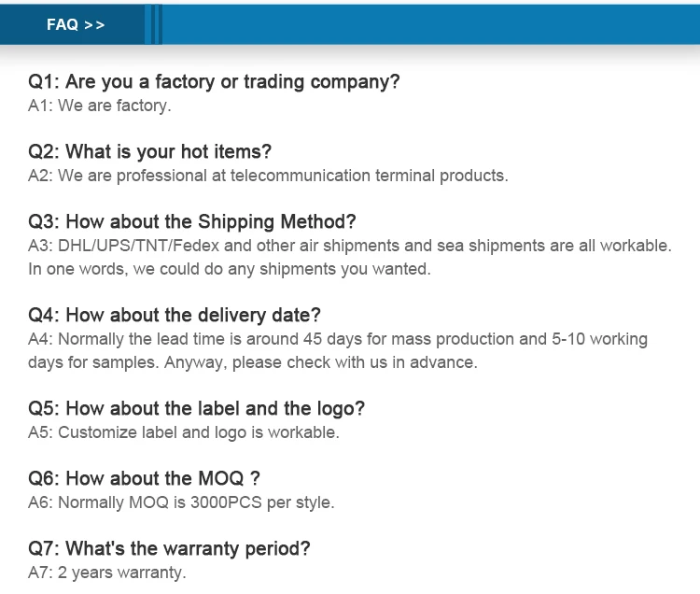Image resolution: width=700 pixels, height=594 pixels.
Task: Select question Q6 about the MOQ
Action: 144,478
